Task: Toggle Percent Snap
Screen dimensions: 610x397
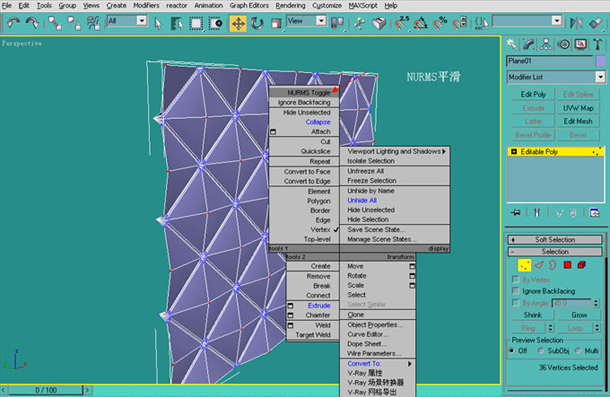Action: click(440, 23)
